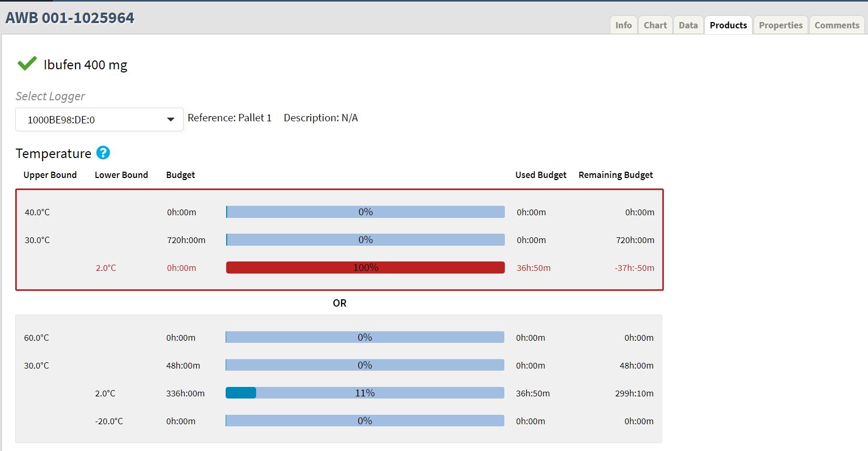The height and width of the screenshot is (451, 868).
Task: Click the 336h:00m budget value
Action: click(185, 393)
